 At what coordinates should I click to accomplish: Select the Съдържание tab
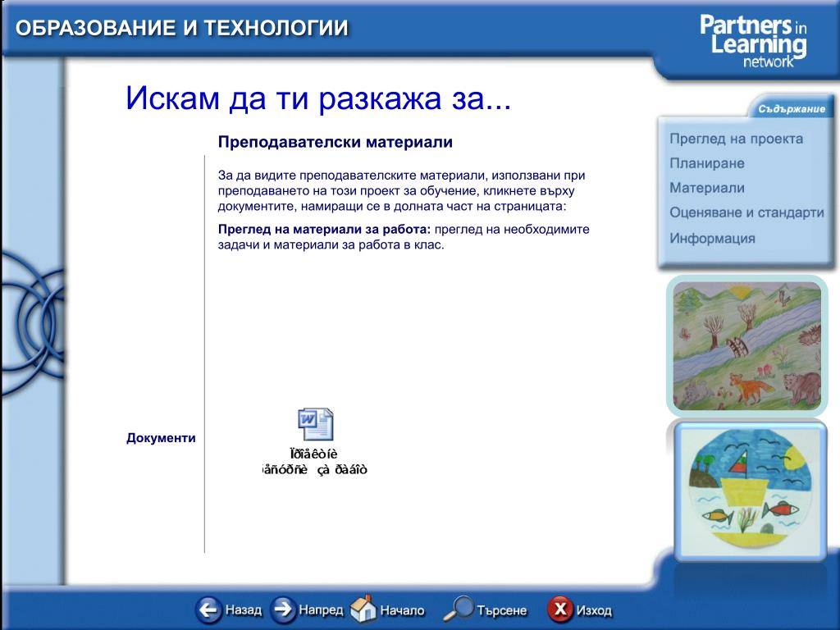(792, 109)
